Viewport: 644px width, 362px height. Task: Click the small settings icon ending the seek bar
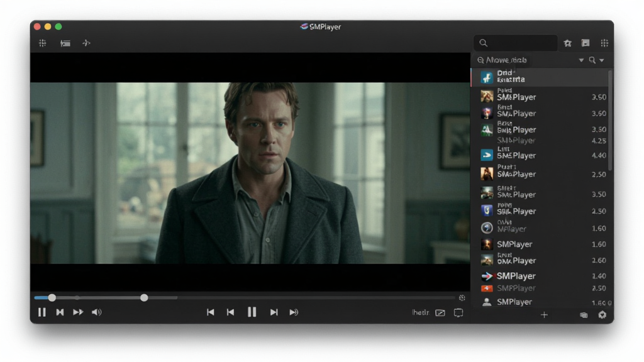click(462, 297)
